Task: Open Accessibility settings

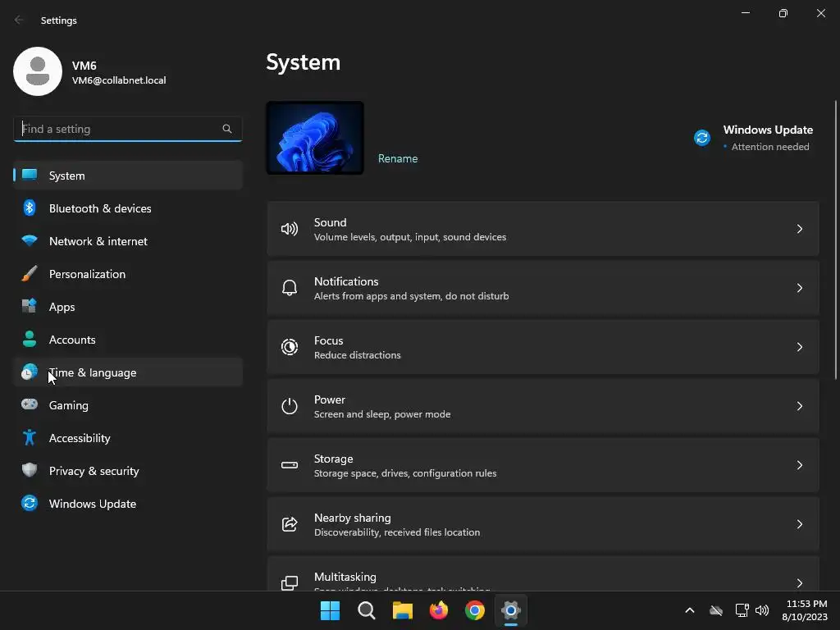Action: coord(128,438)
